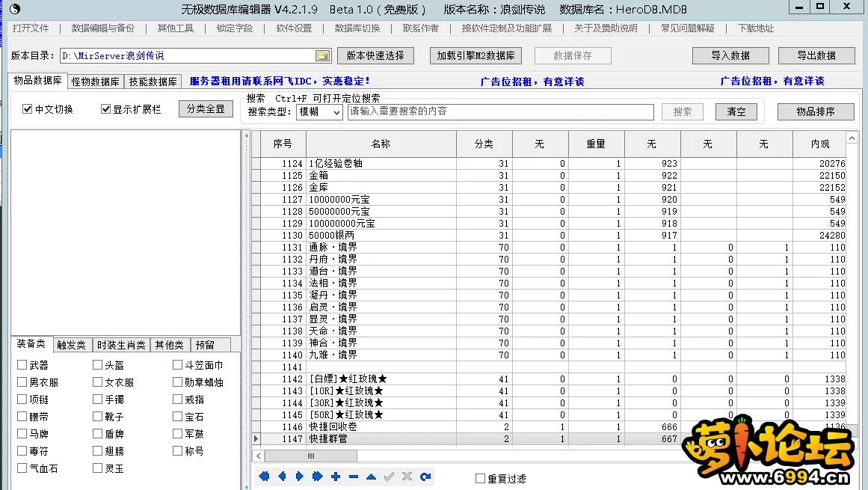Check the 翅膀 category box
The image size is (868, 490).
[x=97, y=450]
